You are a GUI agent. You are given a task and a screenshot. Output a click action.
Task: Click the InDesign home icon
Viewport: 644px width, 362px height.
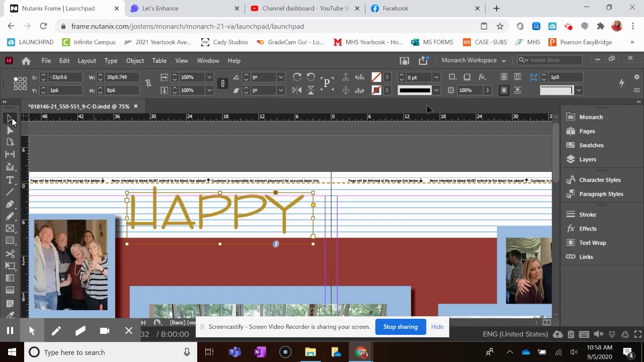pos(26,61)
